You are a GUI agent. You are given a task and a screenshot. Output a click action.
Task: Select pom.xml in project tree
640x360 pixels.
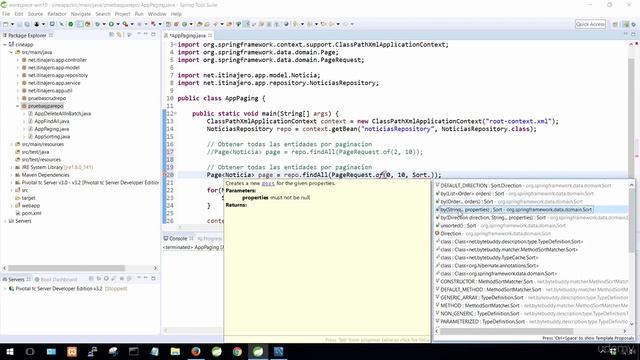[x=31, y=213]
